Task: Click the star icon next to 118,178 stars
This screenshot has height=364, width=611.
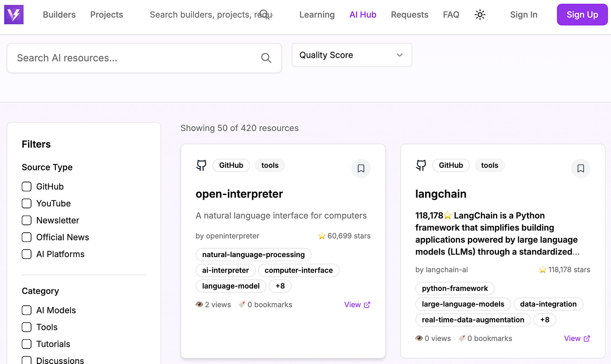Action: tap(543, 270)
